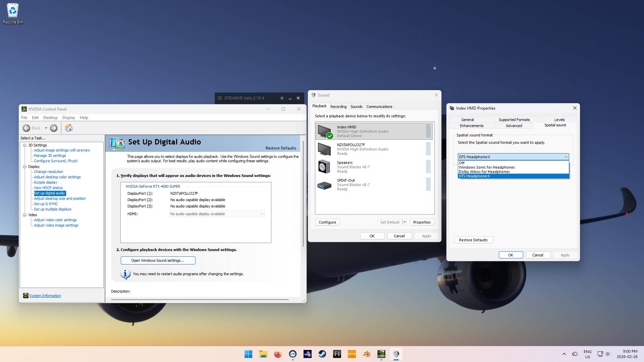Image resolution: width=644 pixels, height=362 pixels.
Task: Switch to the Recording tab
Action: [x=338, y=107]
